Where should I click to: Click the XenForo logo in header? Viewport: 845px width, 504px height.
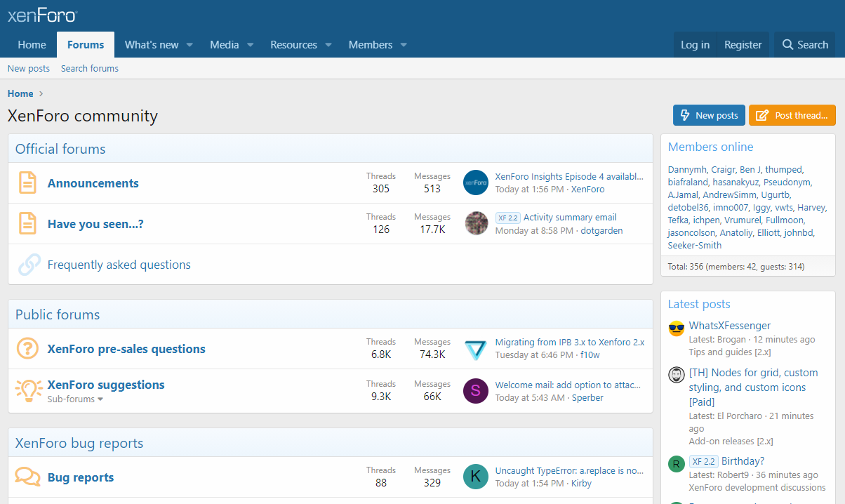tap(42, 15)
